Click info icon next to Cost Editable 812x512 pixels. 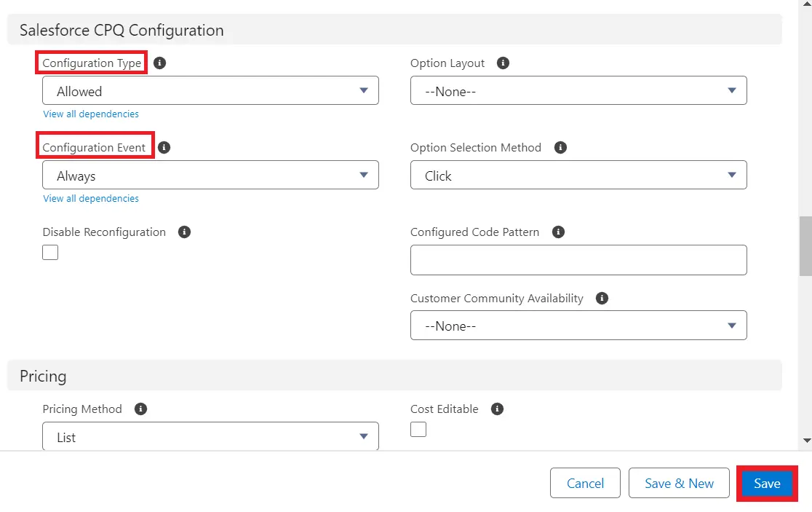497,409
